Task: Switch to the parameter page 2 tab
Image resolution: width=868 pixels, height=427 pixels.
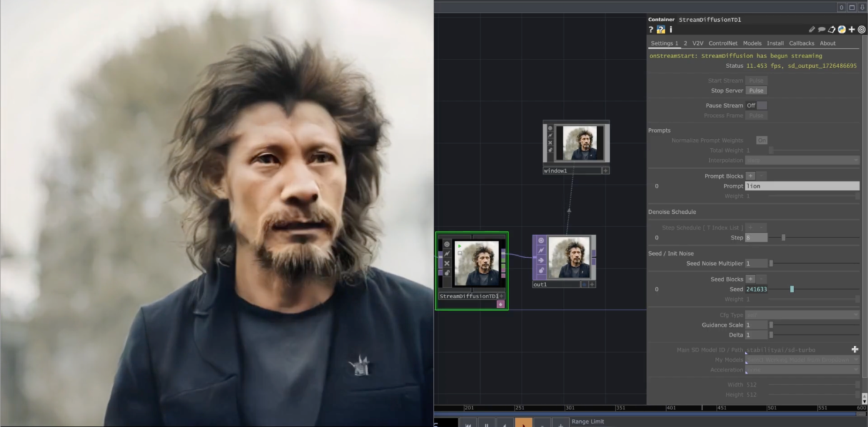Action: coord(685,43)
